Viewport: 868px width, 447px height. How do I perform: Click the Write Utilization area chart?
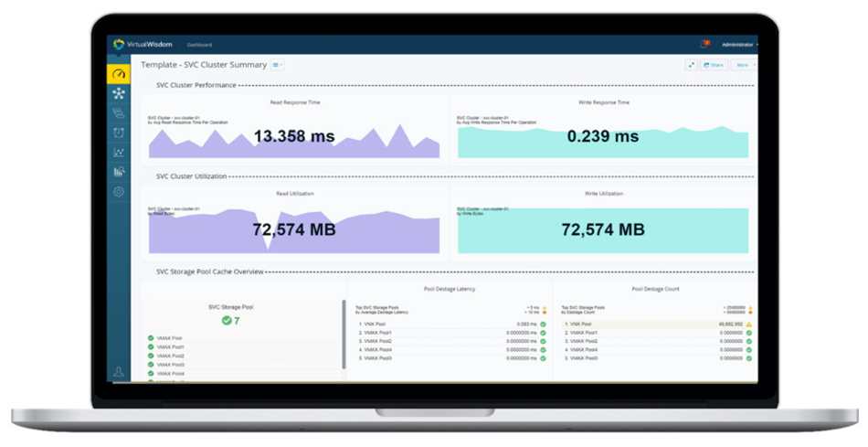[x=603, y=231]
